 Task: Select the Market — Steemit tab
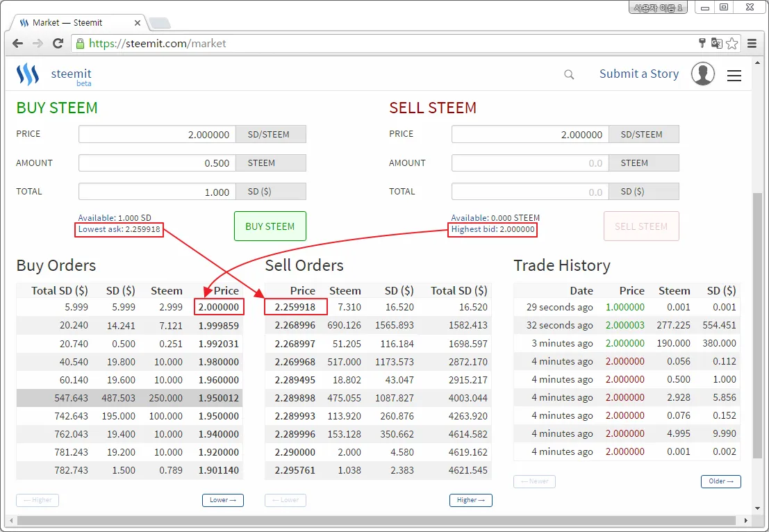point(78,22)
